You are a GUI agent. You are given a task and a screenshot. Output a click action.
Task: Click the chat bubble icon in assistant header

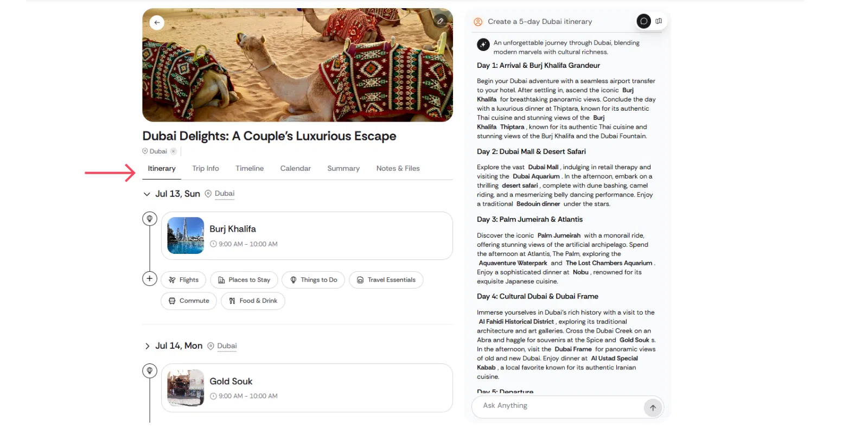643,21
